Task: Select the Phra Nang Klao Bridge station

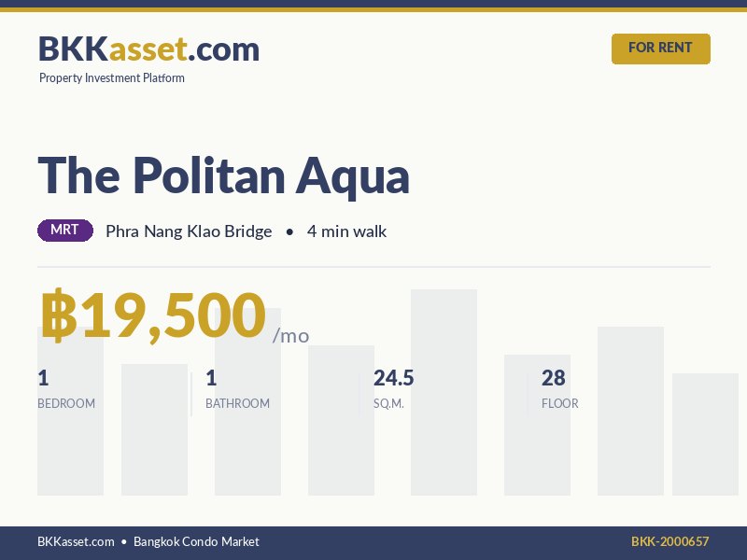Action: pos(189,231)
